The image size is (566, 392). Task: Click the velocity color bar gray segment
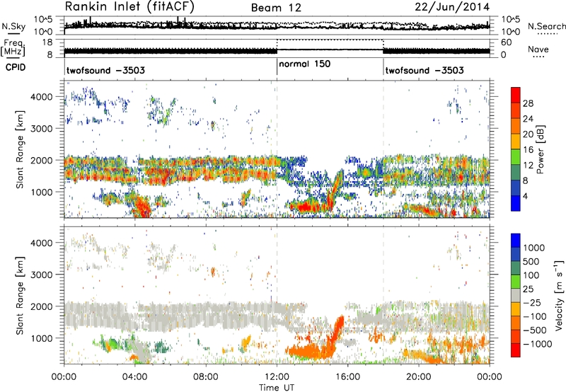click(516, 296)
